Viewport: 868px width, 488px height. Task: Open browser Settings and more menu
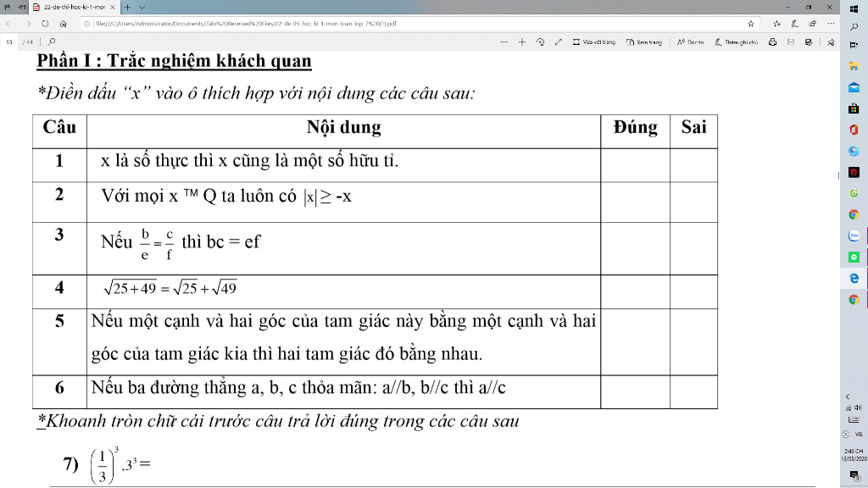[831, 24]
